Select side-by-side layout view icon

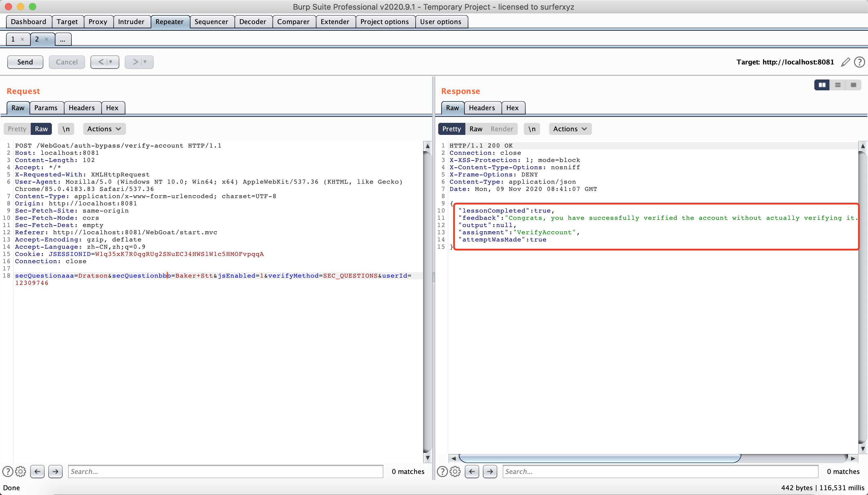tap(822, 85)
